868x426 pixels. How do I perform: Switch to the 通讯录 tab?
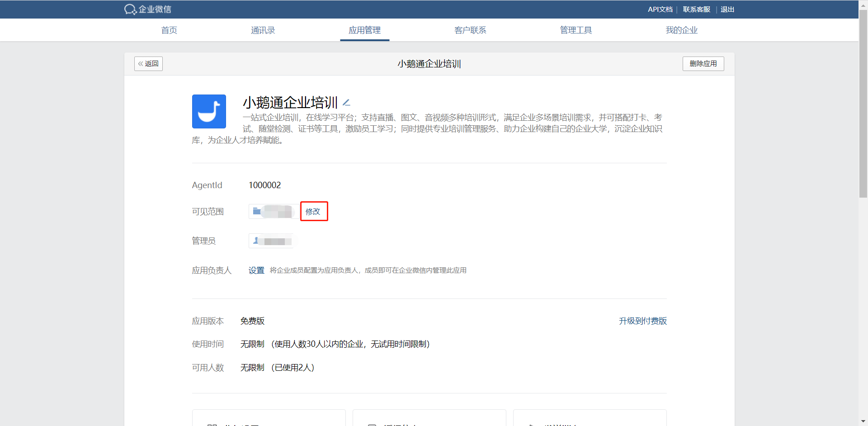tap(263, 30)
